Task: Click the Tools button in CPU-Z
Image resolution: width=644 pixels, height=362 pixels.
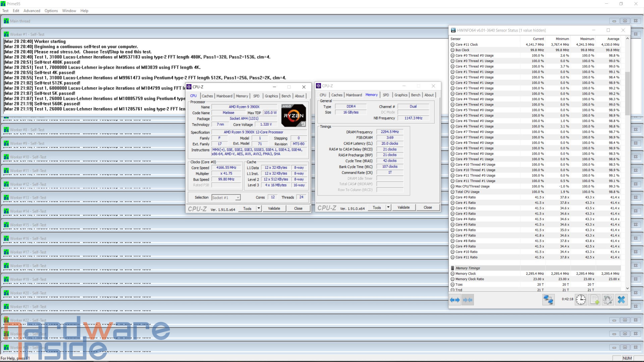Action: click(x=247, y=208)
